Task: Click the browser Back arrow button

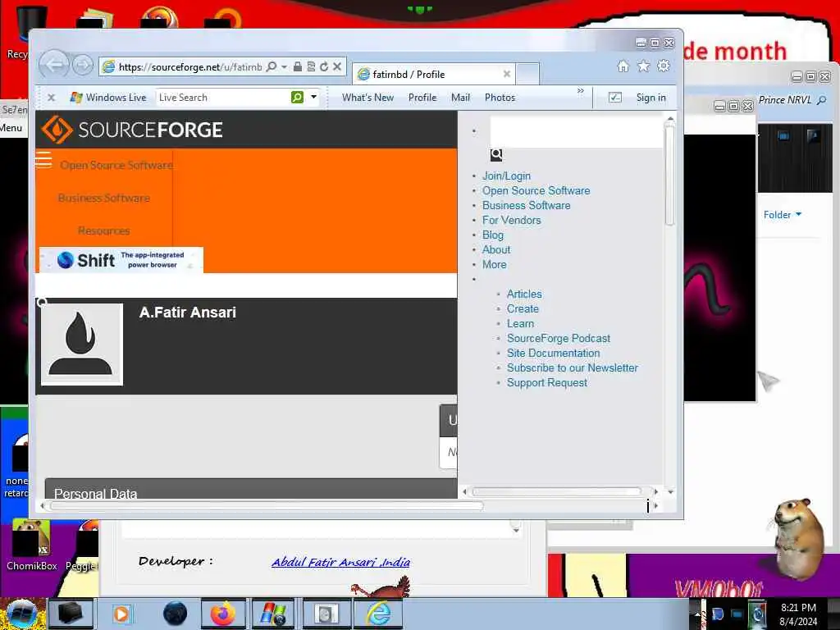Action: coord(54,66)
